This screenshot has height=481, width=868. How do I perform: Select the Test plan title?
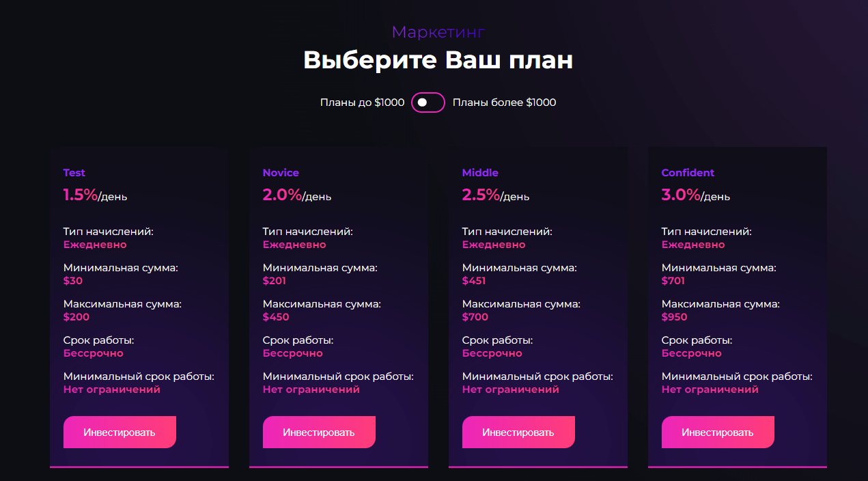pyautogui.click(x=74, y=172)
